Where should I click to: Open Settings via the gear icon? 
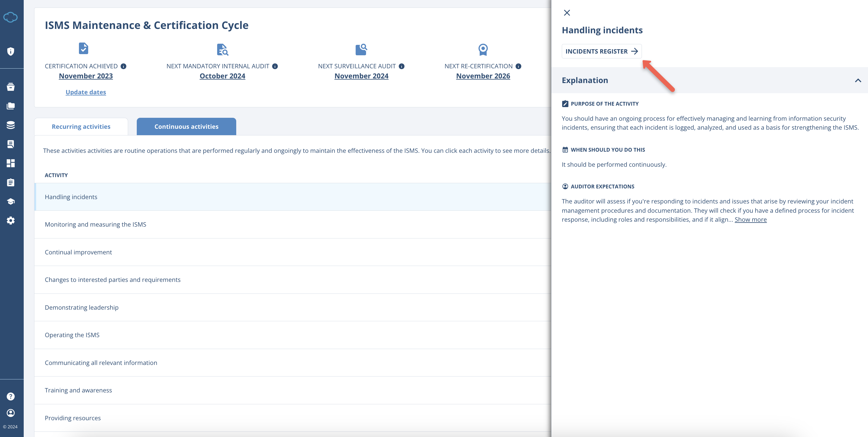pyautogui.click(x=11, y=220)
